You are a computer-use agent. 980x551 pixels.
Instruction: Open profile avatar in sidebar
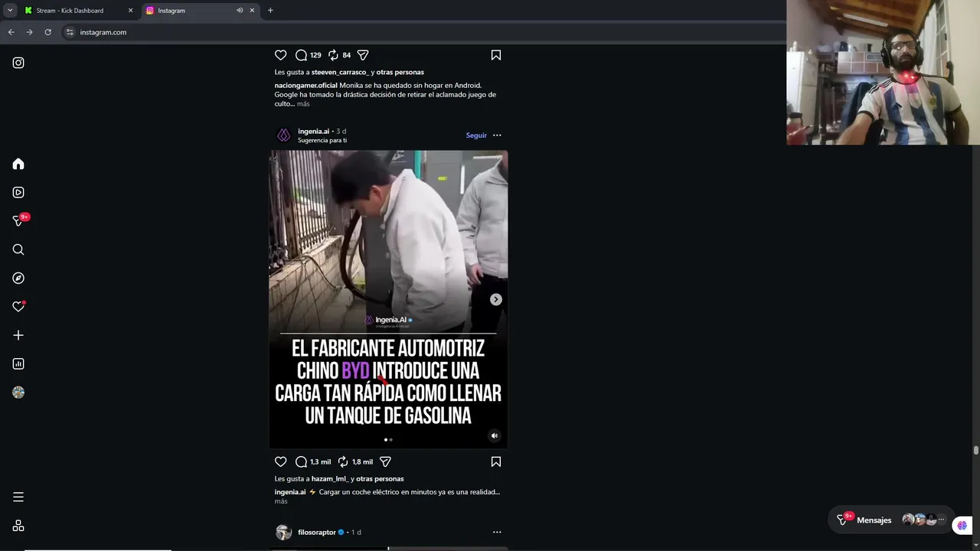[18, 393]
